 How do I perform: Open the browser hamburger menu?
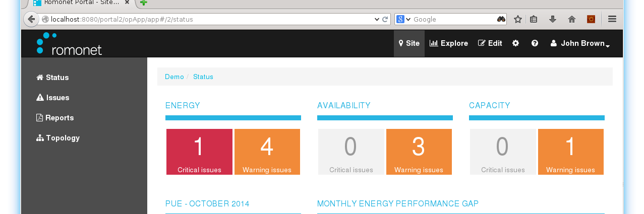pos(612,19)
